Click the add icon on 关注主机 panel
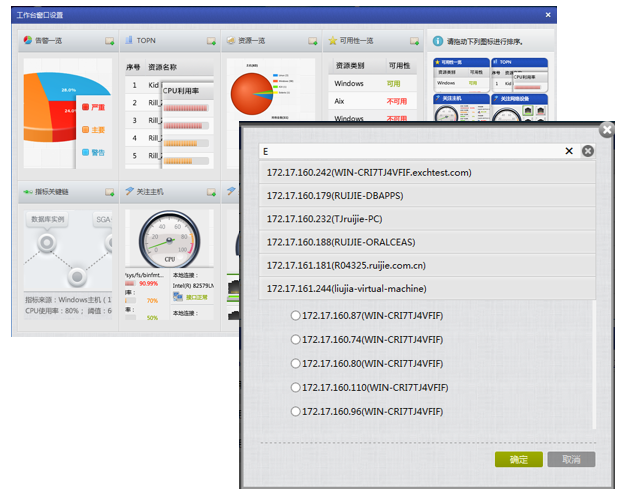 coord(211,192)
